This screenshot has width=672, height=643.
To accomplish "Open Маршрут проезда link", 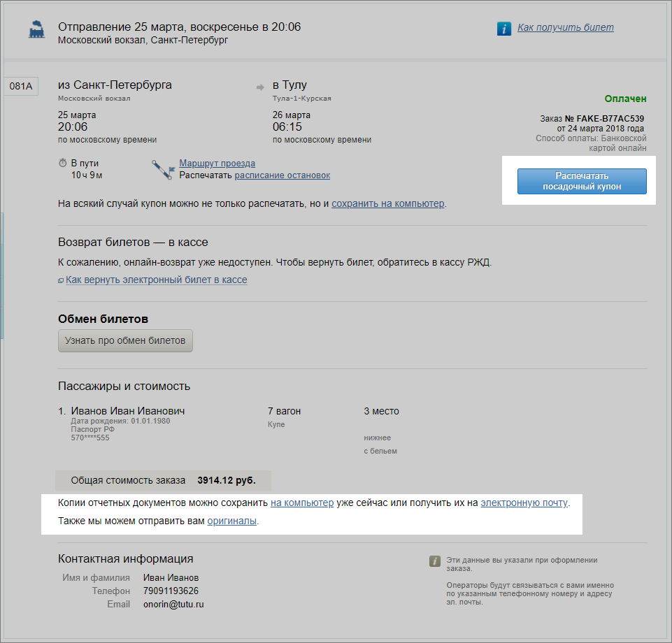I will [217, 164].
